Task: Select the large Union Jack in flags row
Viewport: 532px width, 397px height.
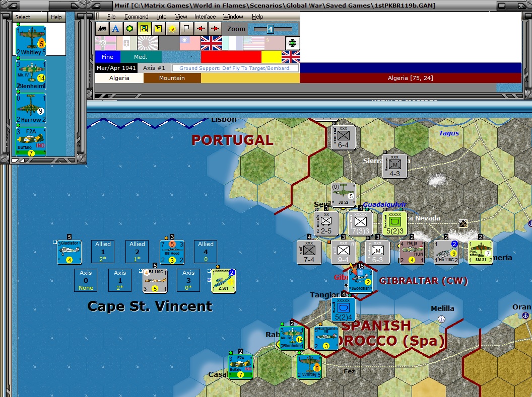Action: (211, 43)
